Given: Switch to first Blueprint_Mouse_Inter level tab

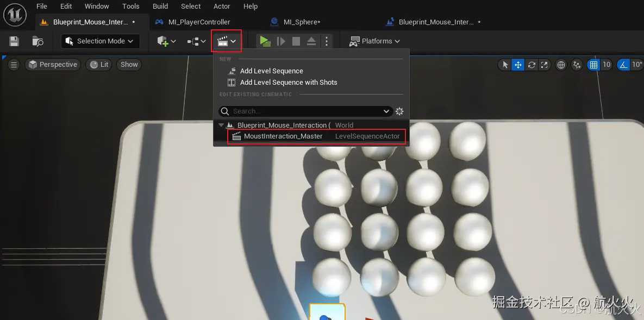Looking at the screenshot, I should 90,22.
